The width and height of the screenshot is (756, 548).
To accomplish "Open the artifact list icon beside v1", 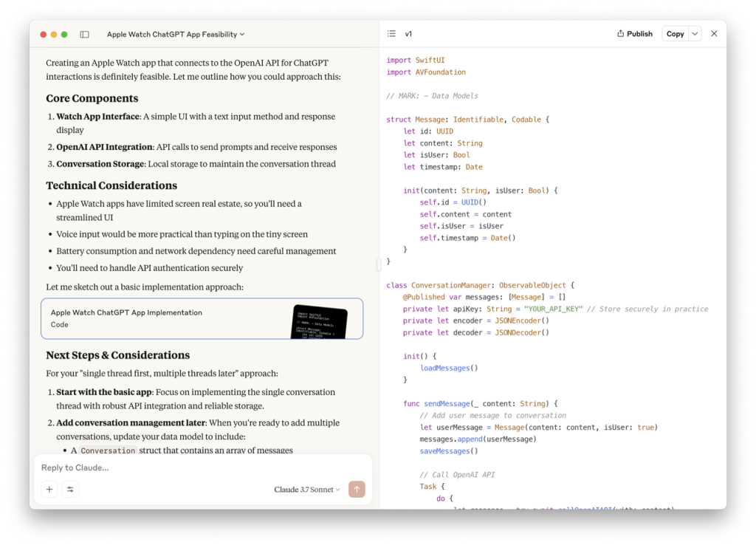I will pyautogui.click(x=391, y=34).
